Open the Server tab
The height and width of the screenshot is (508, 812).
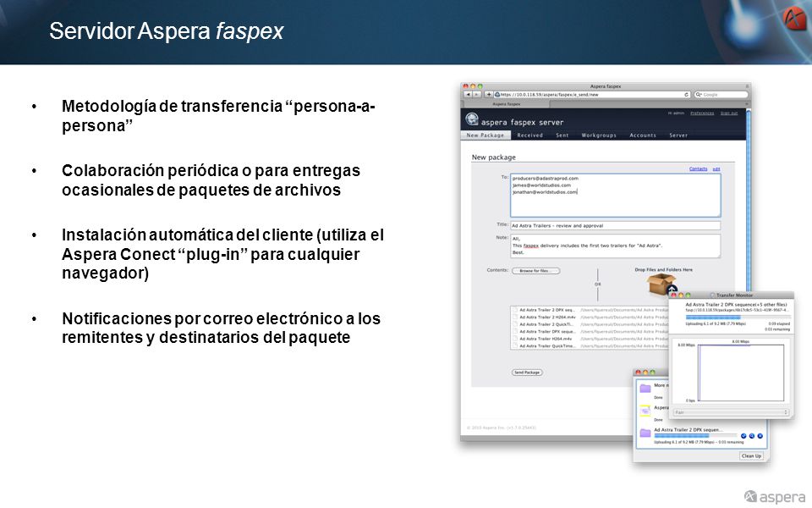(x=678, y=135)
